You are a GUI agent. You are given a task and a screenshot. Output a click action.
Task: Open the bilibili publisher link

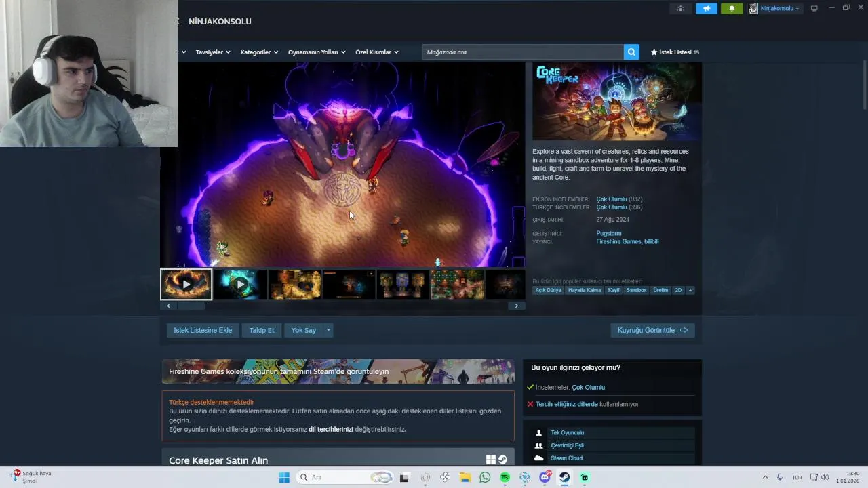click(651, 241)
